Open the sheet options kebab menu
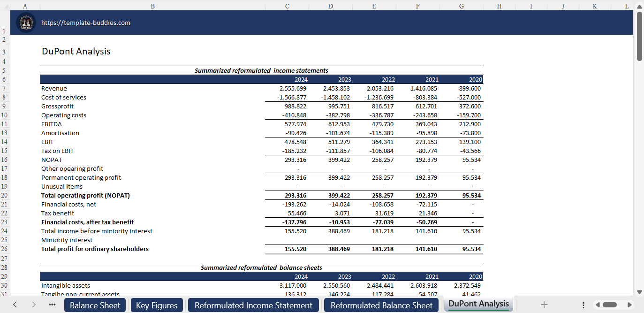The height and width of the screenshot is (313, 644). 583,305
